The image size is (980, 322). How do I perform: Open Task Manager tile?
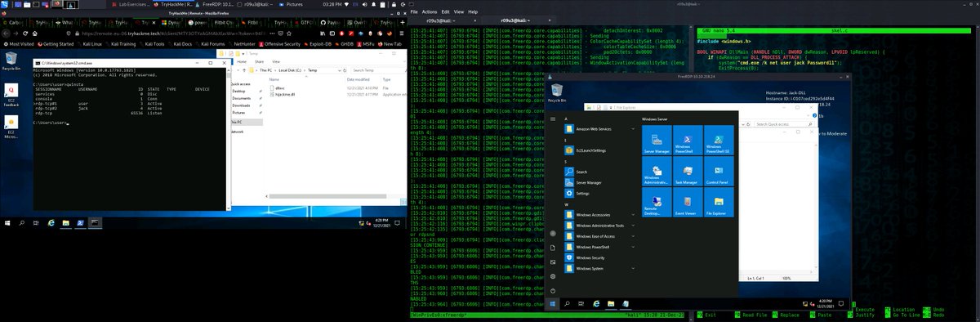coord(688,171)
